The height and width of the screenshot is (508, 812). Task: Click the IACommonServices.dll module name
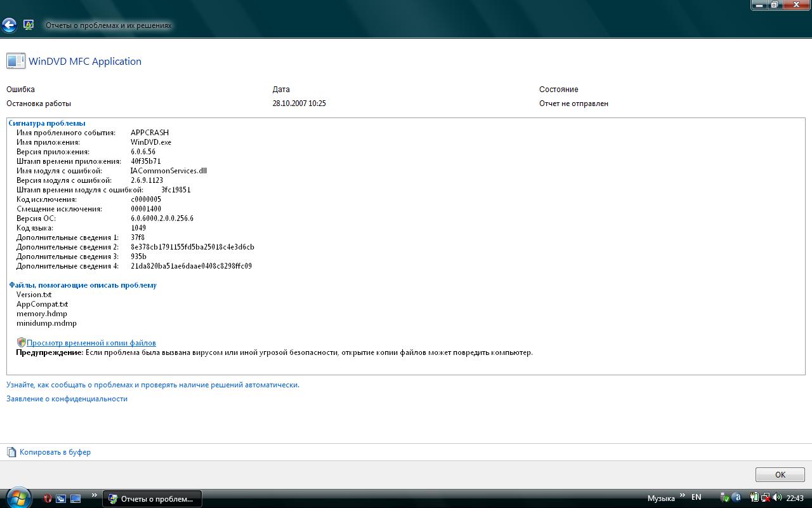point(169,171)
